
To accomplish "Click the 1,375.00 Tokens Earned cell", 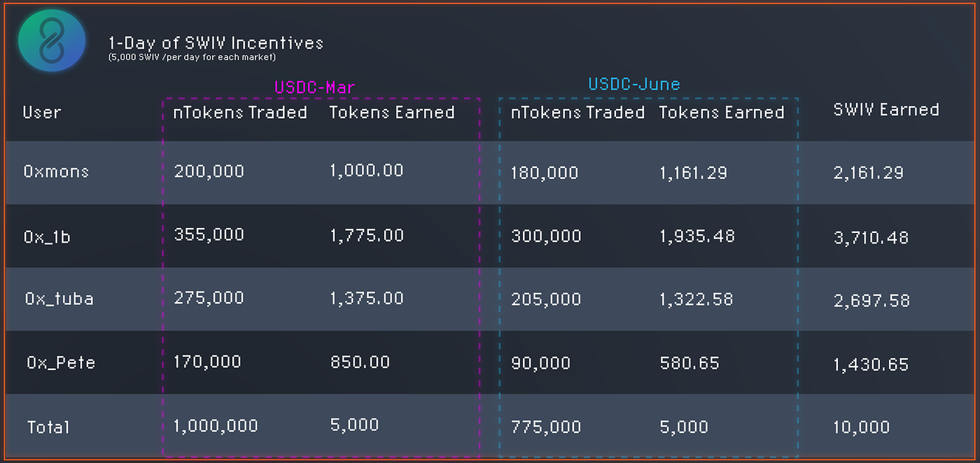I will tap(367, 299).
